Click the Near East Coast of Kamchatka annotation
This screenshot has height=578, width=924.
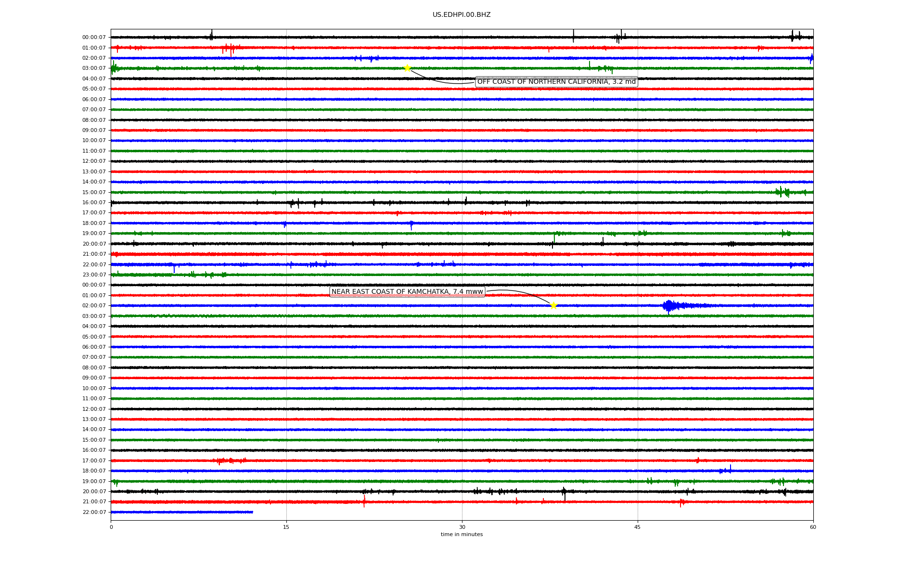tap(407, 292)
